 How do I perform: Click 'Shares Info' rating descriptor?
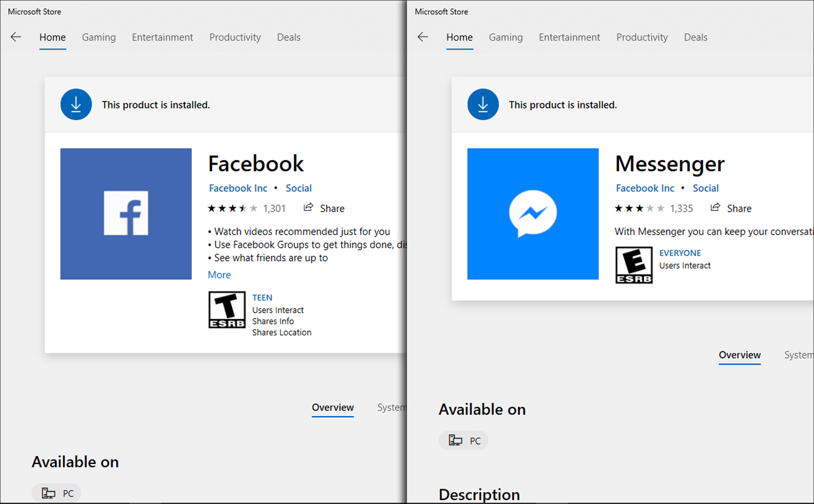(x=273, y=321)
